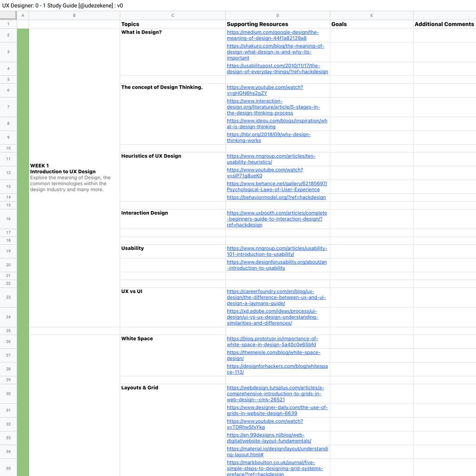Viewport: 476px width, 476px height.
Task: Open the designforusability.org introduction link
Action: tap(277, 265)
